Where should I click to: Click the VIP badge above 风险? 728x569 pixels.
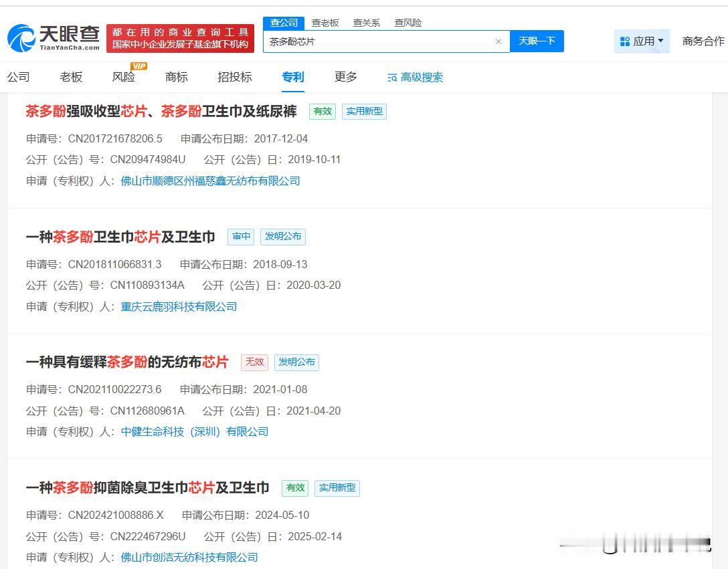pos(139,66)
